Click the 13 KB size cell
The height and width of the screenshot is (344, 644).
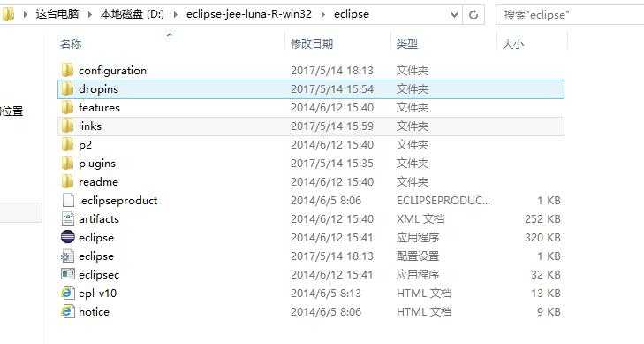(x=546, y=294)
